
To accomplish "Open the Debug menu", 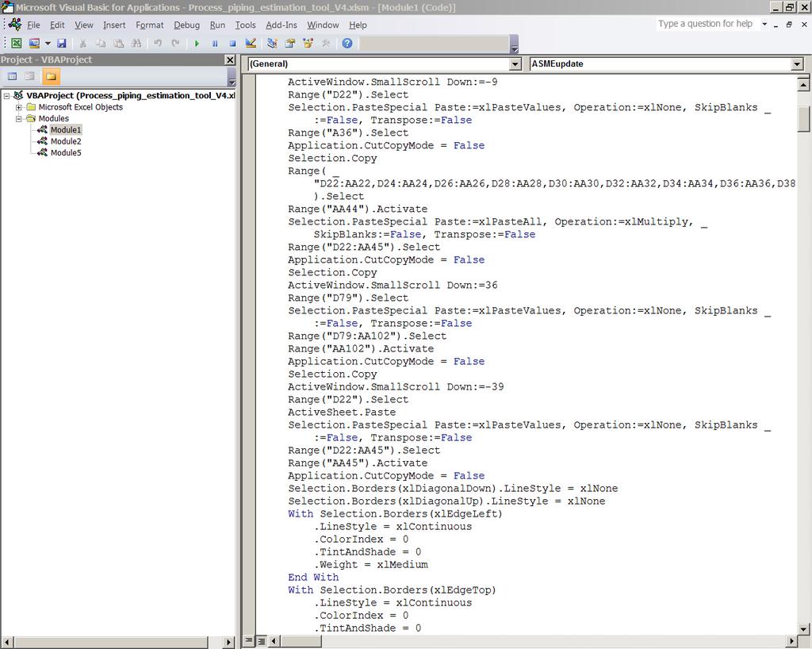I will (186, 25).
